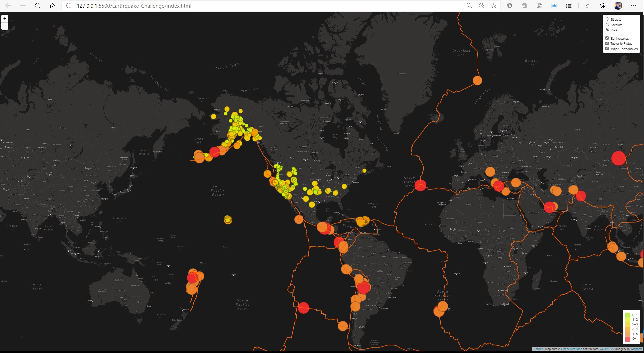Go to browser home page icon
This screenshot has width=644, height=353.
(52, 6)
